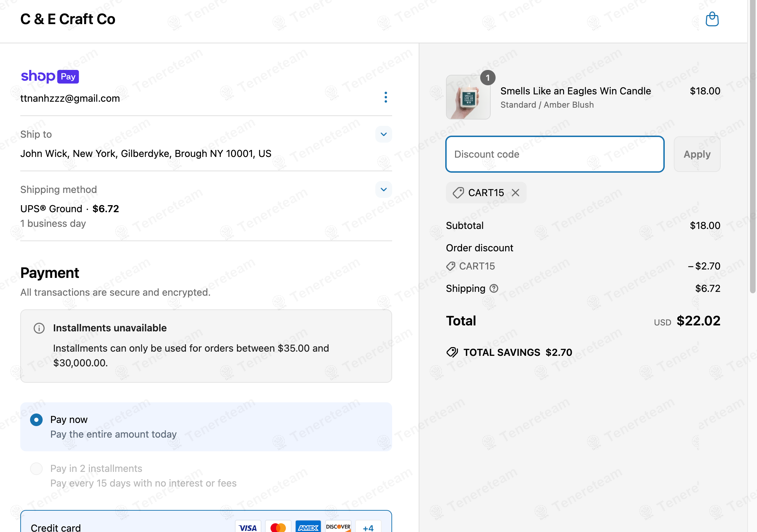Open the shopping bag cart icon
The height and width of the screenshot is (532, 757).
712,19
